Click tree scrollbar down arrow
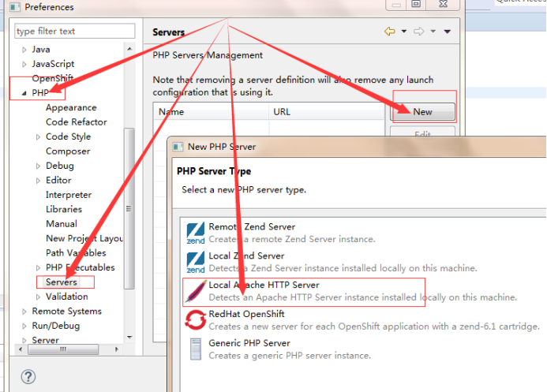547x392 pixels. pos(129,337)
